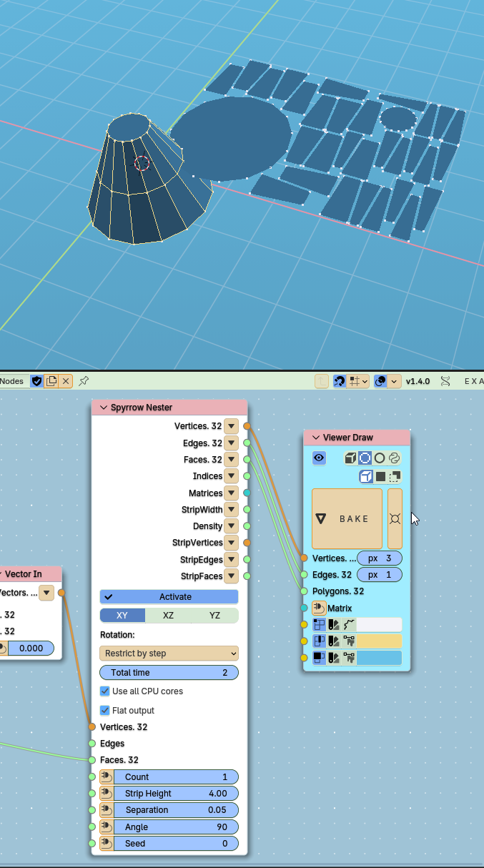Select the solid cube shading icon in Viewer Draw
Viewport: 484px width, 868px height.
coord(350,458)
